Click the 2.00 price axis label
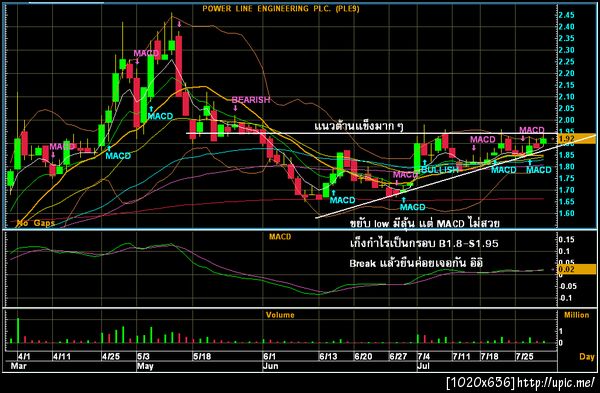The image size is (600, 393). 566,120
